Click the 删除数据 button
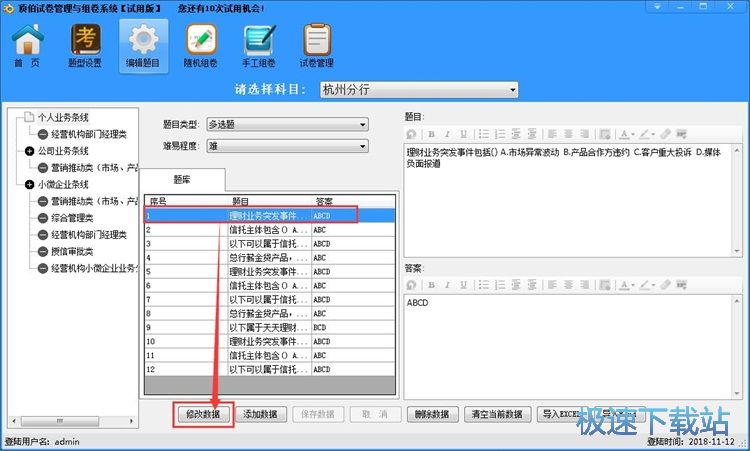The image size is (750, 451). [432, 414]
